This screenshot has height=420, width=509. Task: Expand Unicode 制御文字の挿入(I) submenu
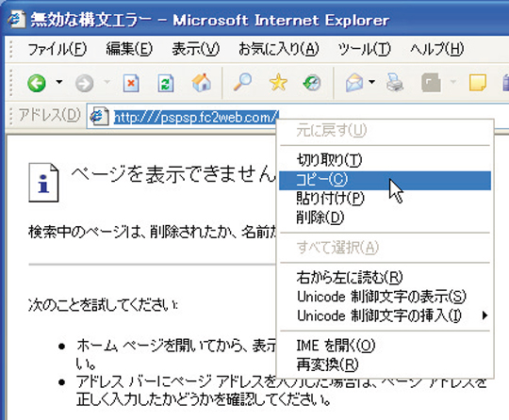pos(385,315)
